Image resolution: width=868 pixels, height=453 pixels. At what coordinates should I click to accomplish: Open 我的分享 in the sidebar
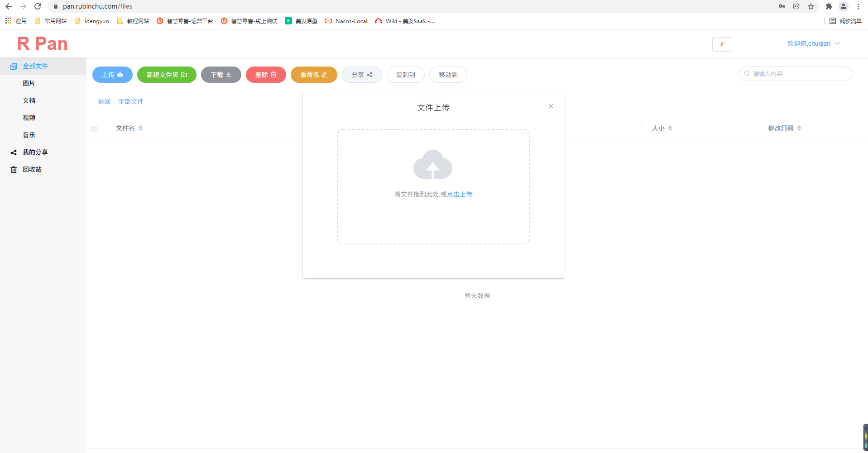(x=43, y=152)
